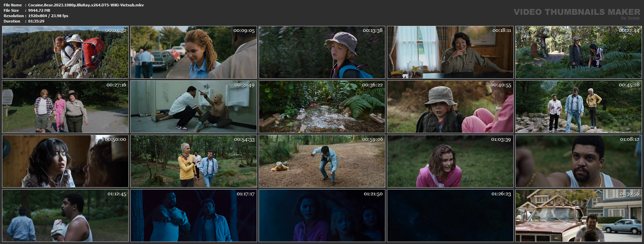
Task: Select the thumbnail stamped 00:45:28
Action: point(578,107)
